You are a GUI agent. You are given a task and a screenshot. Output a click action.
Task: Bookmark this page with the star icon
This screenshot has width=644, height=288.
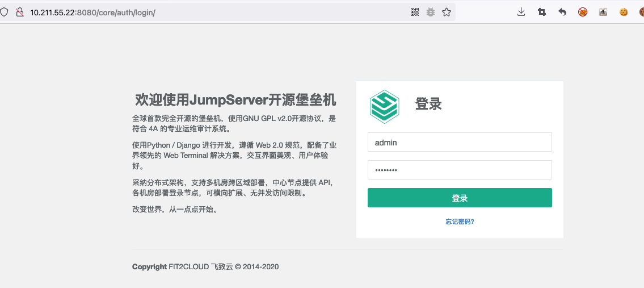447,12
